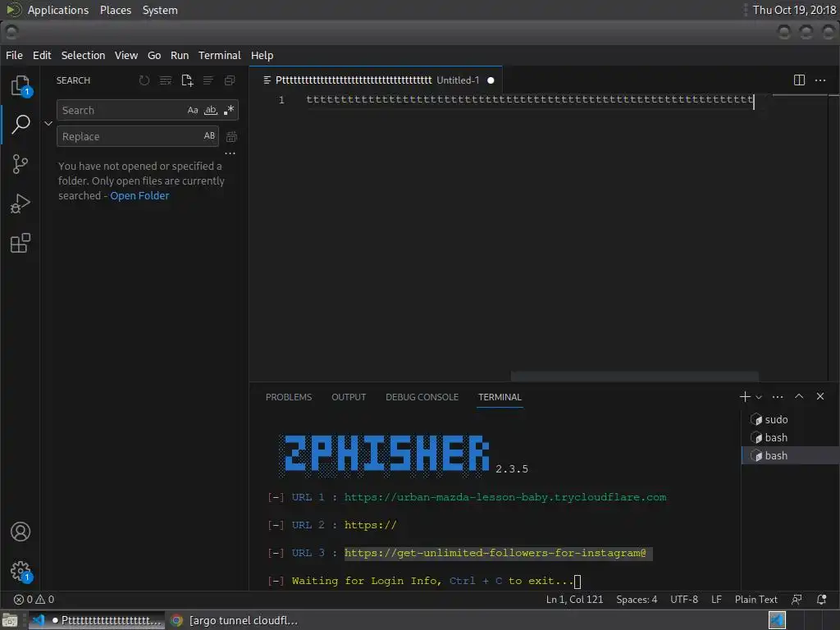Open File menu
840x630 pixels.
tap(15, 55)
